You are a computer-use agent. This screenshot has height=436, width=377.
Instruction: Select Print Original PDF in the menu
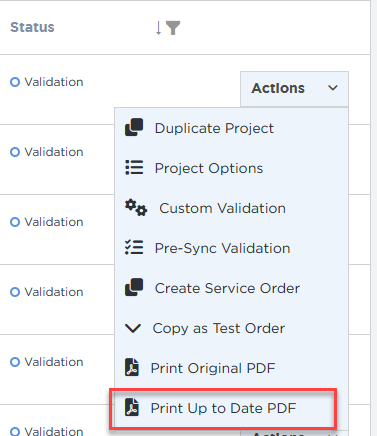231,368
